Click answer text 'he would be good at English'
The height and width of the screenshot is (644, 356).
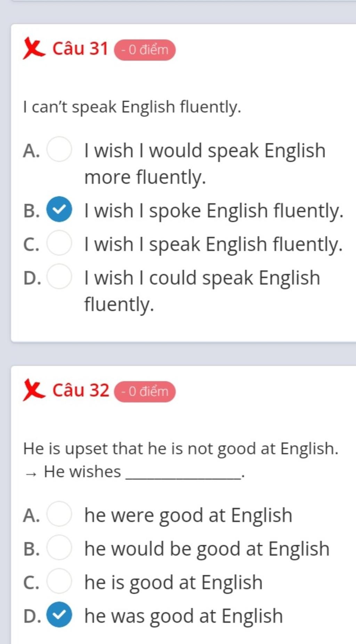(207, 549)
